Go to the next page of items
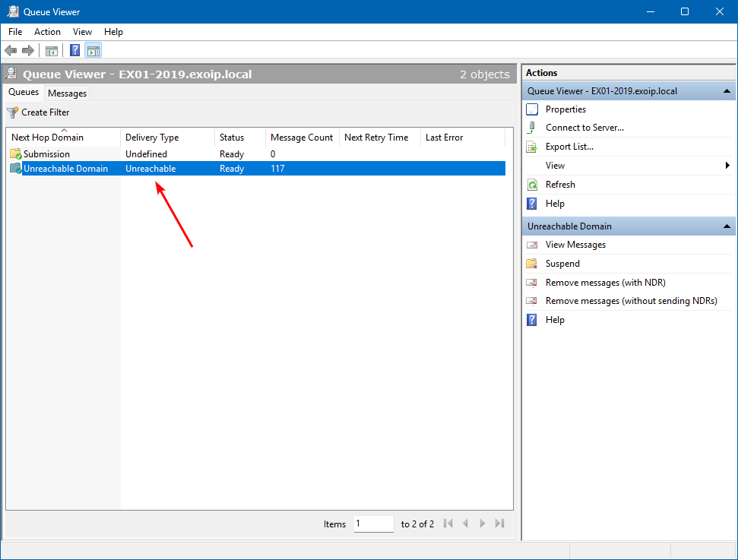Screen dimensions: 738x560 click(483, 524)
